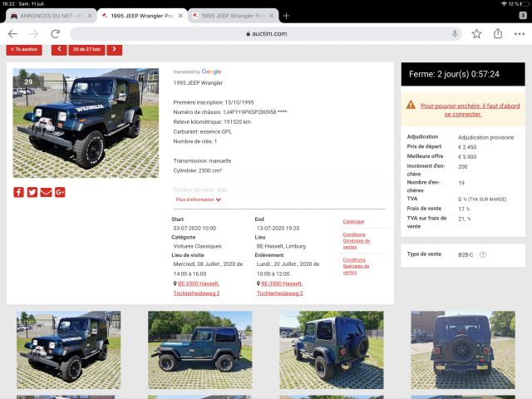Open the front three-quarter Jeep thumbnail
532x399 pixels.
pyautogui.click(x=68, y=350)
